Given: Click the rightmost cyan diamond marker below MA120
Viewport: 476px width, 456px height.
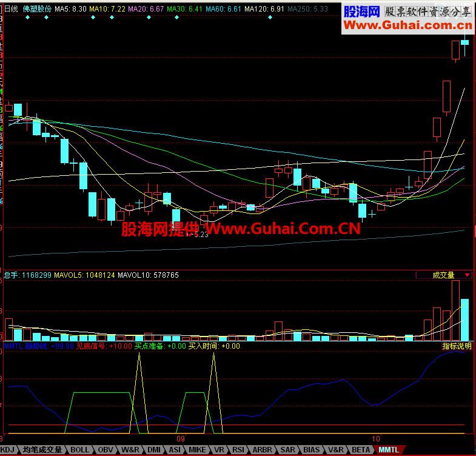Looking at the screenshot, I should point(270,18).
